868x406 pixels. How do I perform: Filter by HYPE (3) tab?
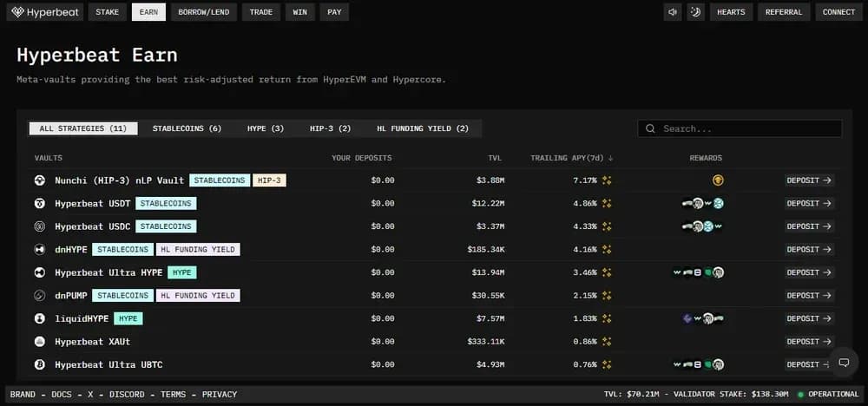click(266, 129)
